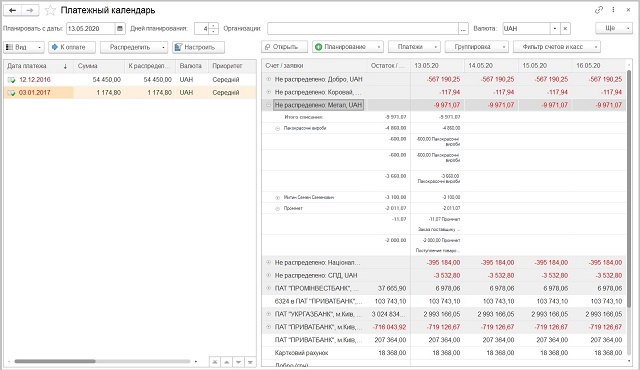Click the К оплате button
640x370 pixels.
(72, 47)
